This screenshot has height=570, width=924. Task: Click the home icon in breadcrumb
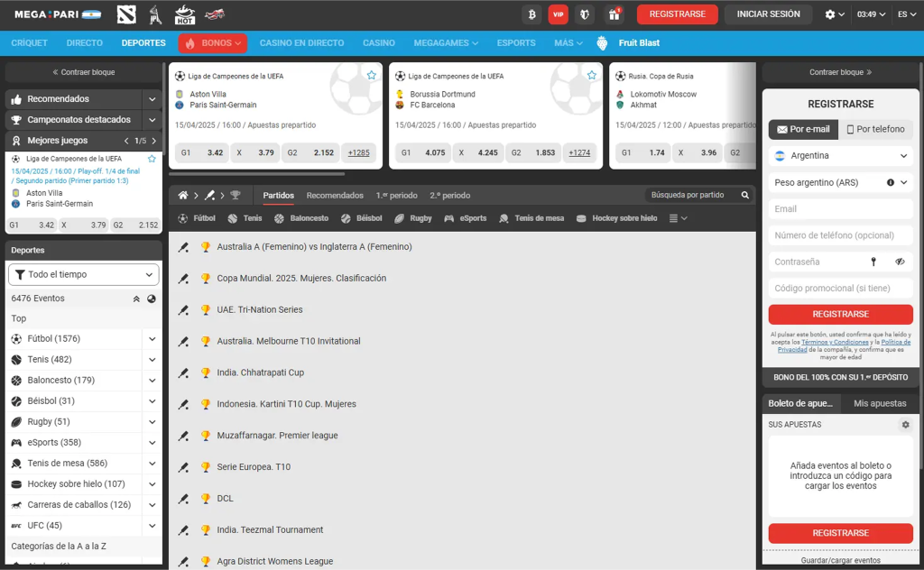pyautogui.click(x=183, y=195)
